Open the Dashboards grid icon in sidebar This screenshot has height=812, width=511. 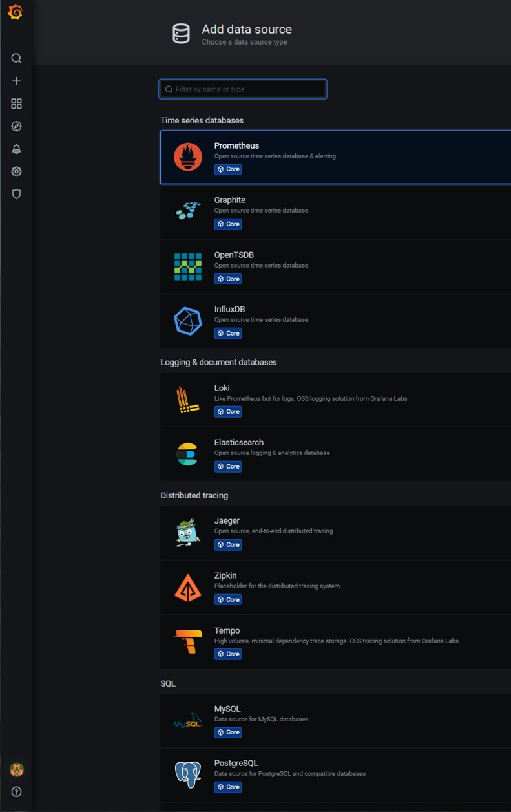click(17, 103)
